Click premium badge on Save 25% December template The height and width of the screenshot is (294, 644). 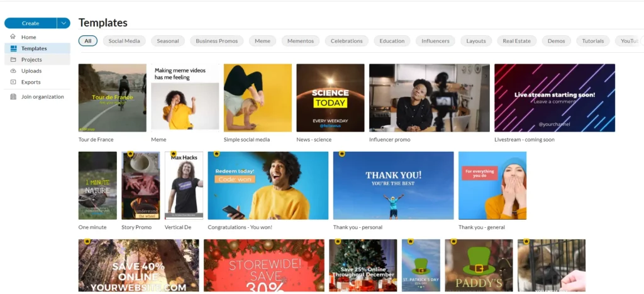(x=338, y=241)
